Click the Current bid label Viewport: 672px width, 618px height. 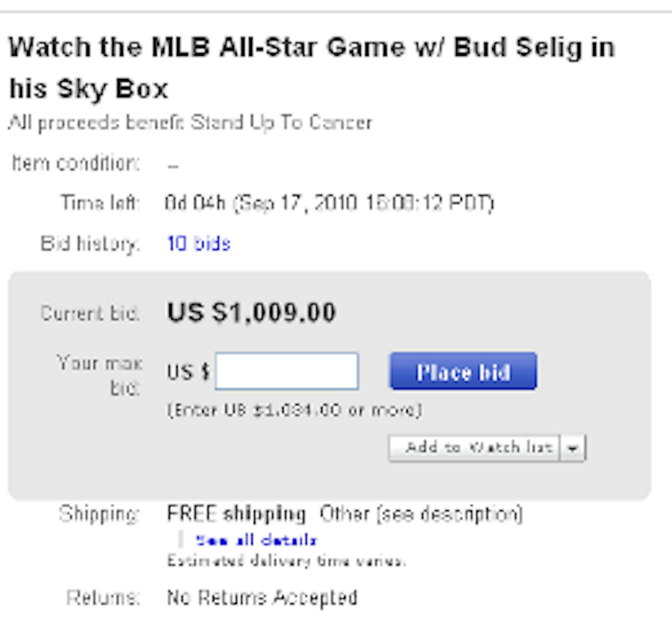click(x=90, y=314)
